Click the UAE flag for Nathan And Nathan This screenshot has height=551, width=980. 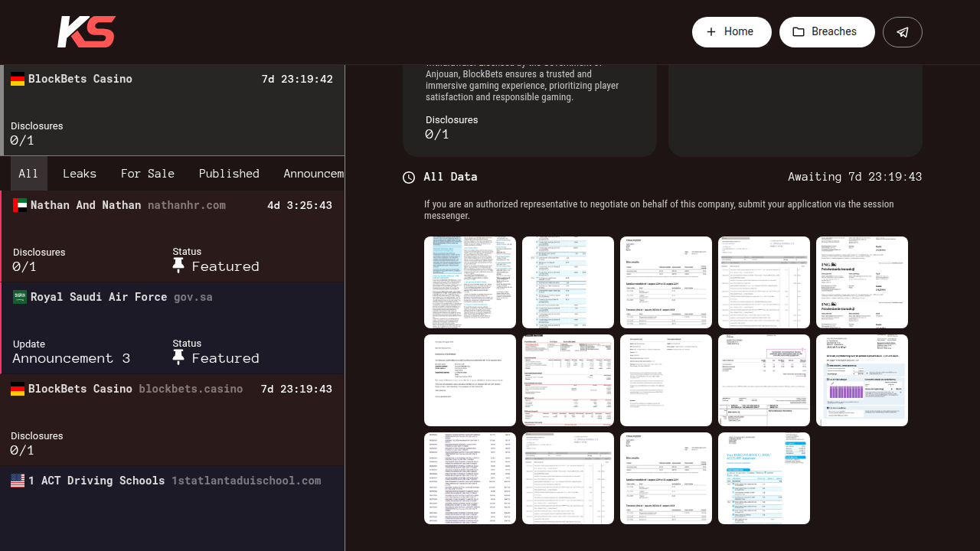coord(20,205)
